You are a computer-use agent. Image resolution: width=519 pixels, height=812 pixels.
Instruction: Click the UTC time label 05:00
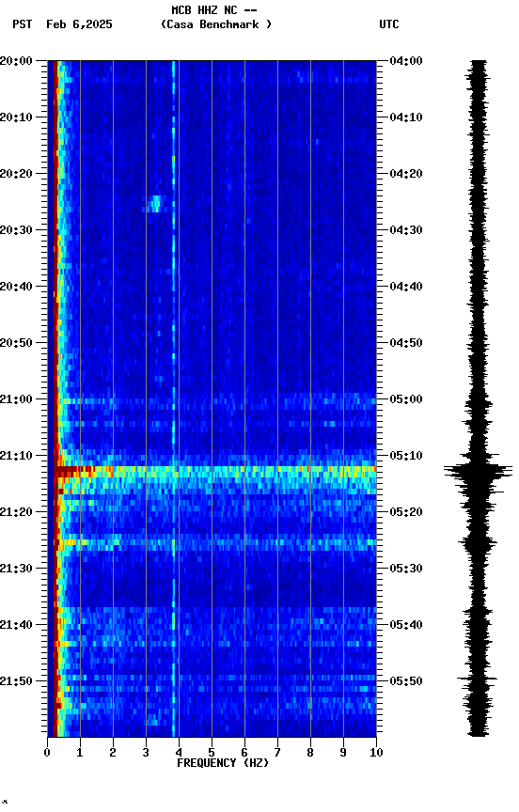406,399
